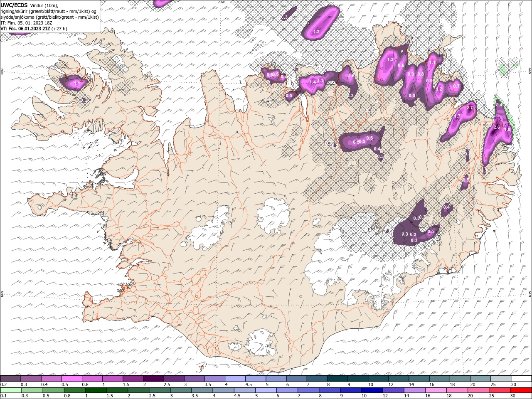
Task: Click the upper legend swatch labeled 3.5
Action: (x=214, y=379)
